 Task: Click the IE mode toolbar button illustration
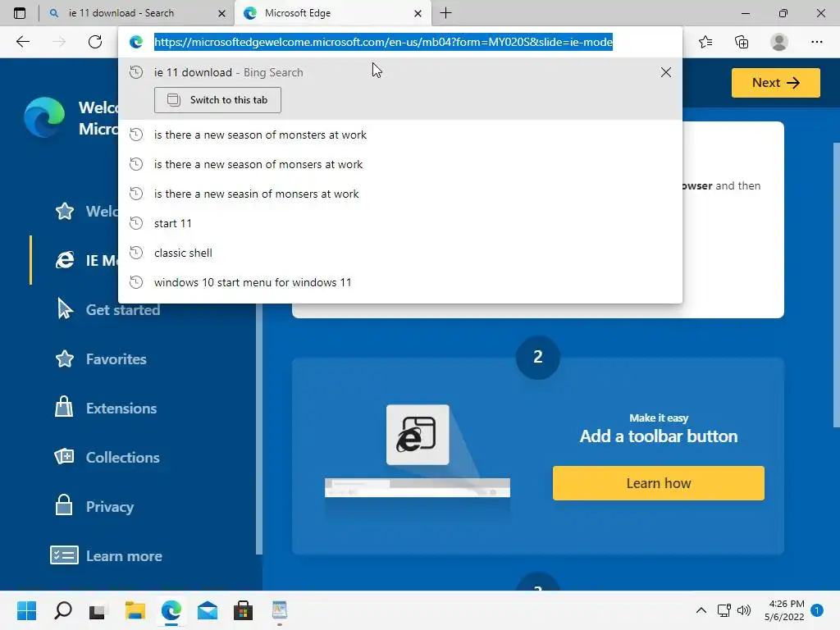point(418,435)
